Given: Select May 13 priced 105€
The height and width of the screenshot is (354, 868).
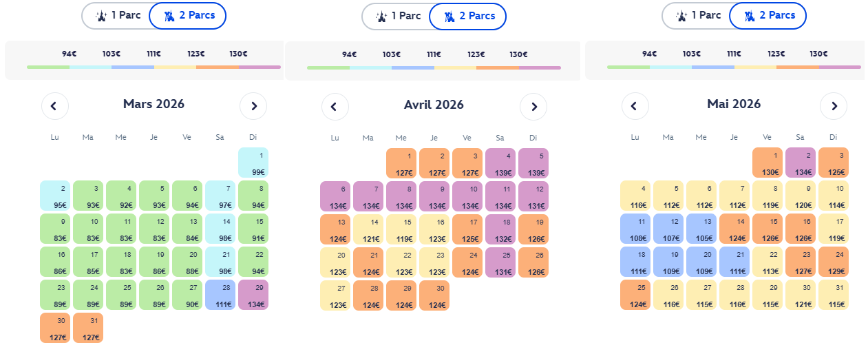Looking at the screenshot, I should point(701,229).
